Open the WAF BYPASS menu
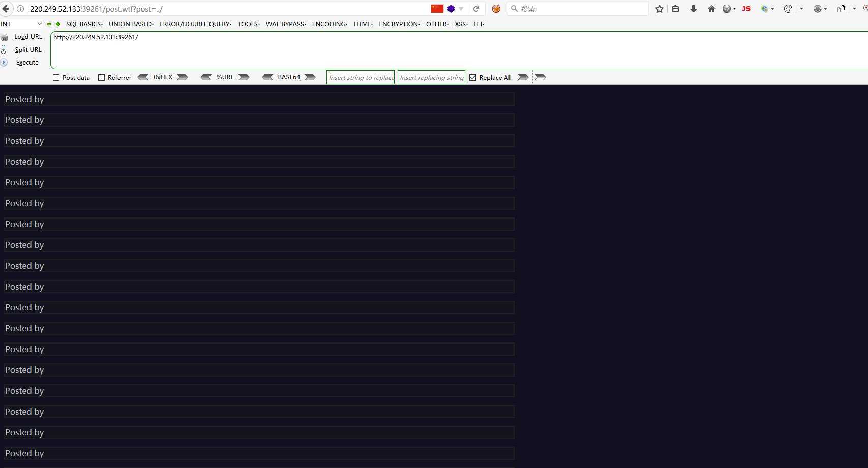The width and height of the screenshot is (868, 468). pyautogui.click(x=286, y=24)
